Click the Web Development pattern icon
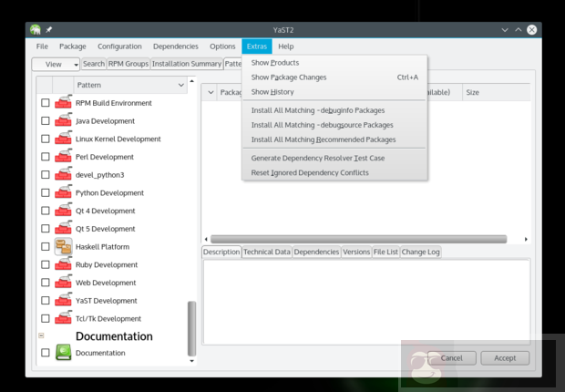The width and height of the screenshot is (565, 392). click(63, 283)
